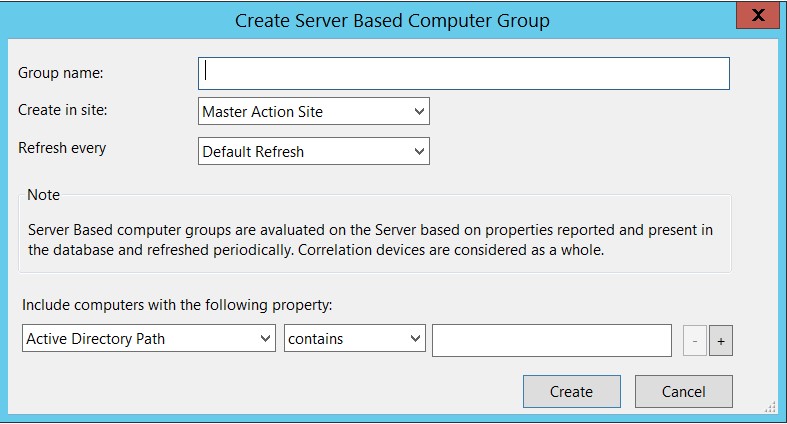Close the dialog with the red X
The image size is (787, 424).
click(x=759, y=17)
